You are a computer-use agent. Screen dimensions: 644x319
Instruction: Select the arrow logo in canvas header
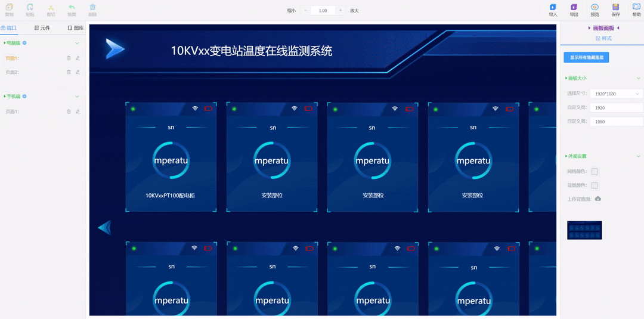(x=115, y=48)
